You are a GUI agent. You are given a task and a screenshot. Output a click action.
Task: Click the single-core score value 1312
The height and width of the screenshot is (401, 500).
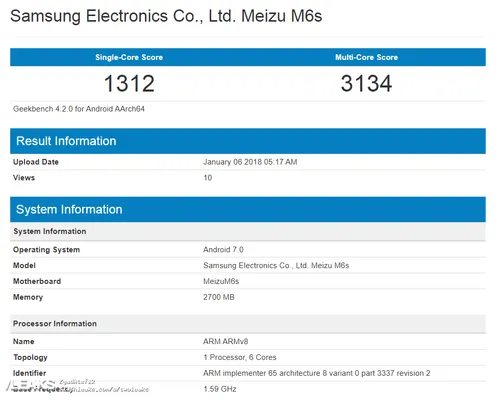[129, 83]
